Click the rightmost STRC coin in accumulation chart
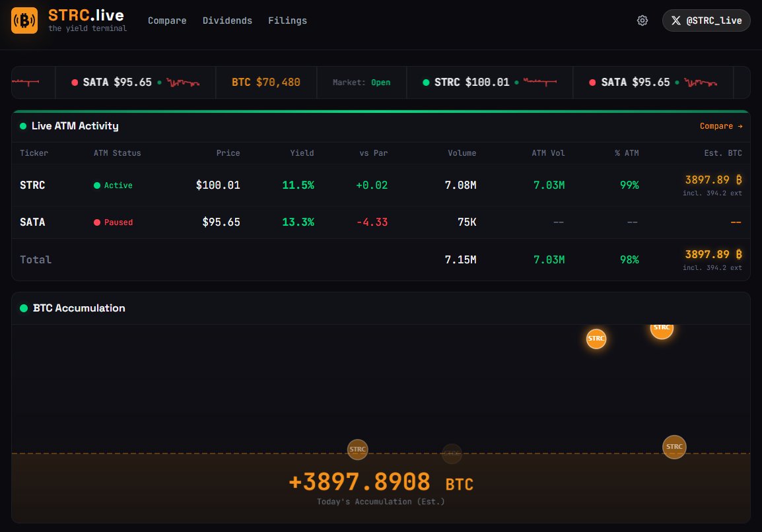This screenshot has width=762, height=532. point(674,447)
